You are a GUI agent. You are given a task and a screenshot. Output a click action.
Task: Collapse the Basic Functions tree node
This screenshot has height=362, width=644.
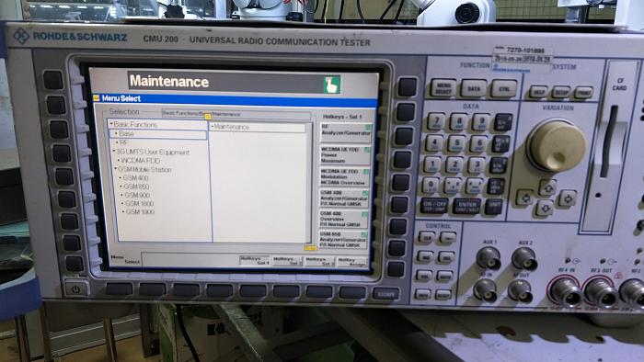111,123
